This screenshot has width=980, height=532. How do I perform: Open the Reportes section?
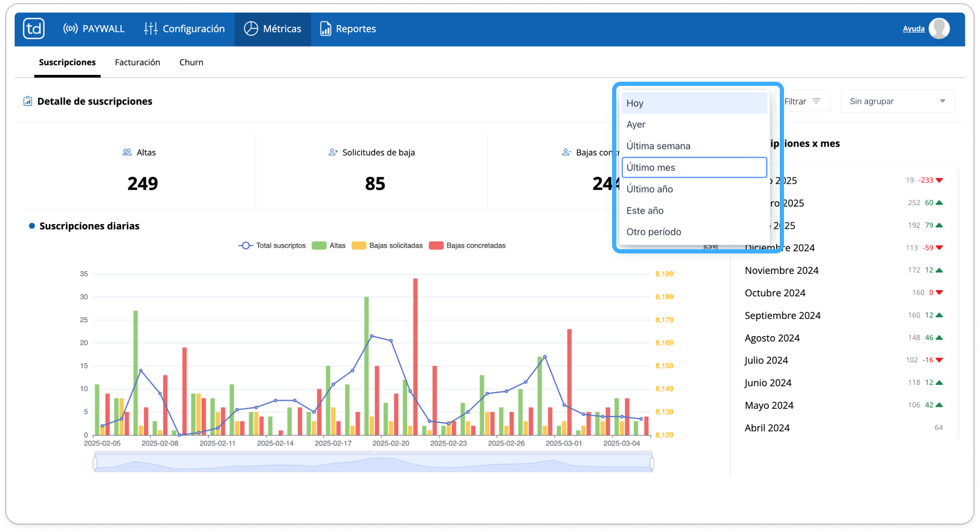point(348,29)
